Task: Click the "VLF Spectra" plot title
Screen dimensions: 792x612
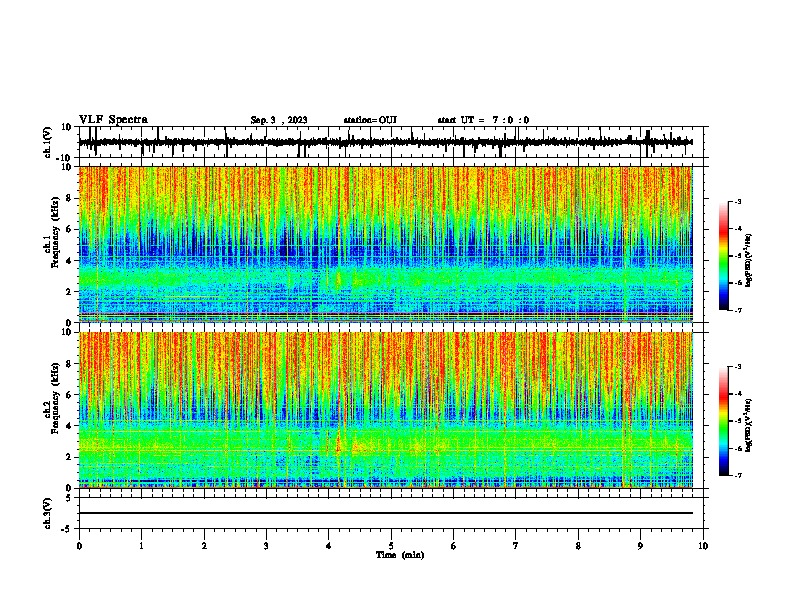Action: 113,119
